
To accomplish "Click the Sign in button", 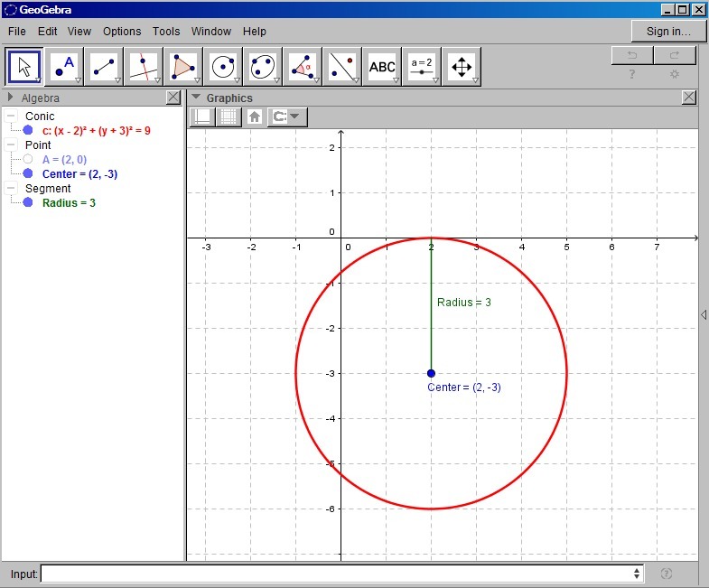I will tap(668, 32).
